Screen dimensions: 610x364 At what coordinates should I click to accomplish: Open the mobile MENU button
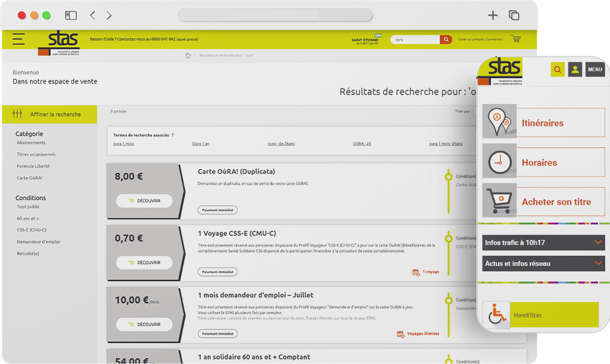point(595,70)
